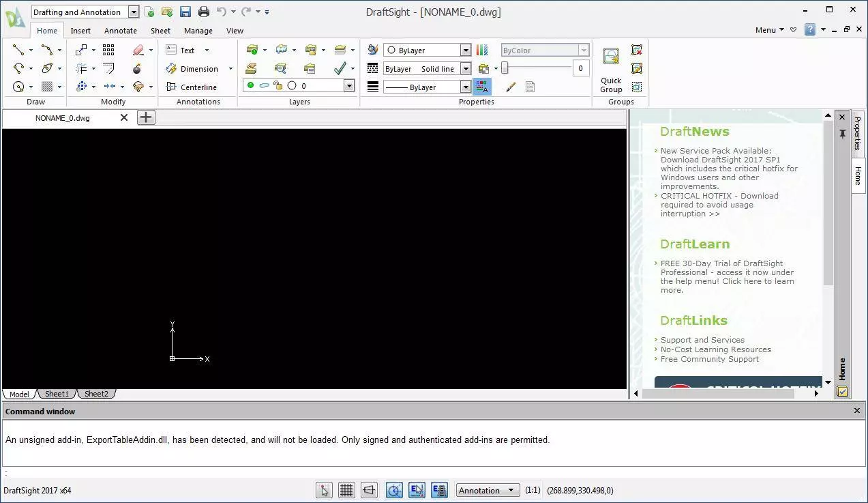Viewport: 868px width, 503px height.
Task: Open the Sheet1 layout tab
Action: [57, 394]
